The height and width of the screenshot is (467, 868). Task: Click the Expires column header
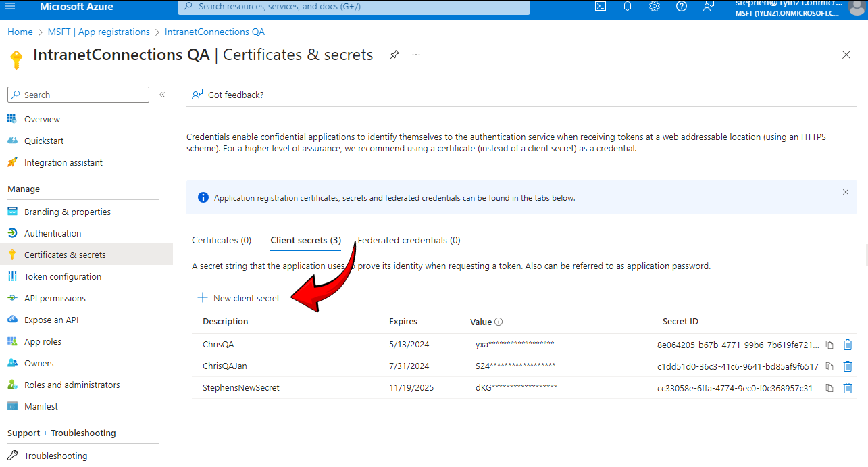click(x=403, y=322)
